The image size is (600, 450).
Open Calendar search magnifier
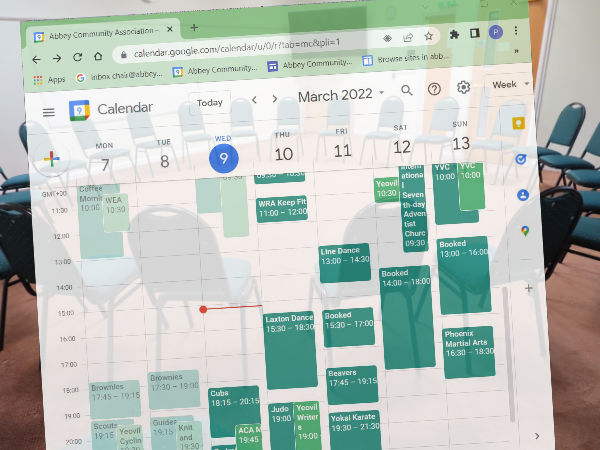407,90
